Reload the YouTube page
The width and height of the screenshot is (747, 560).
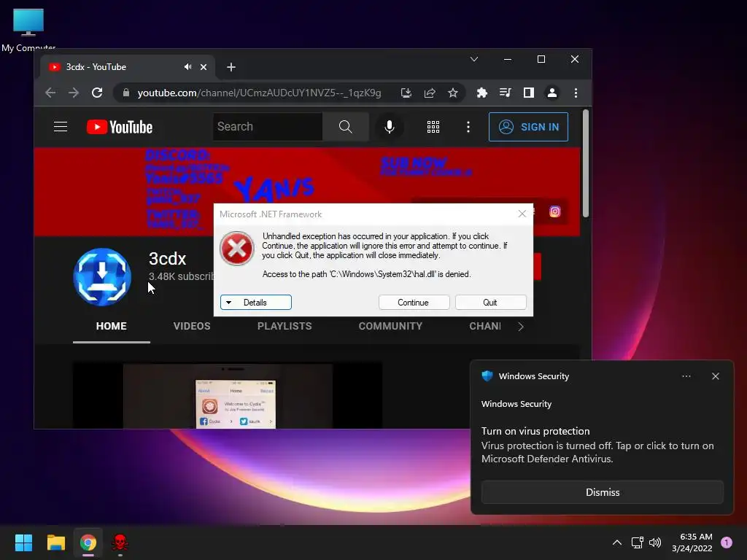pos(97,93)
